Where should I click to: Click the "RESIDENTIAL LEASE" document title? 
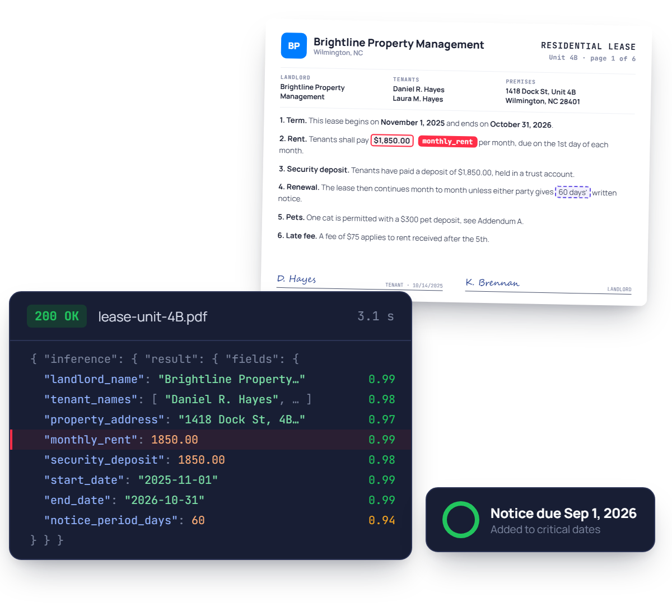(x=588, y=46)
